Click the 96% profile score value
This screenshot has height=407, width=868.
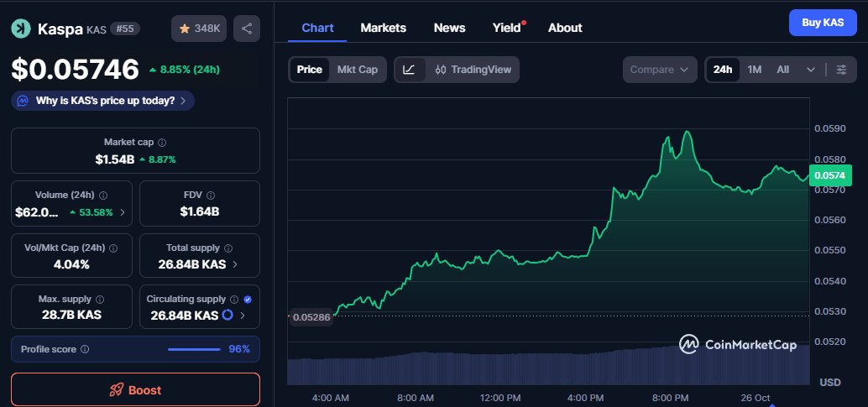click(x=239, y=349)
